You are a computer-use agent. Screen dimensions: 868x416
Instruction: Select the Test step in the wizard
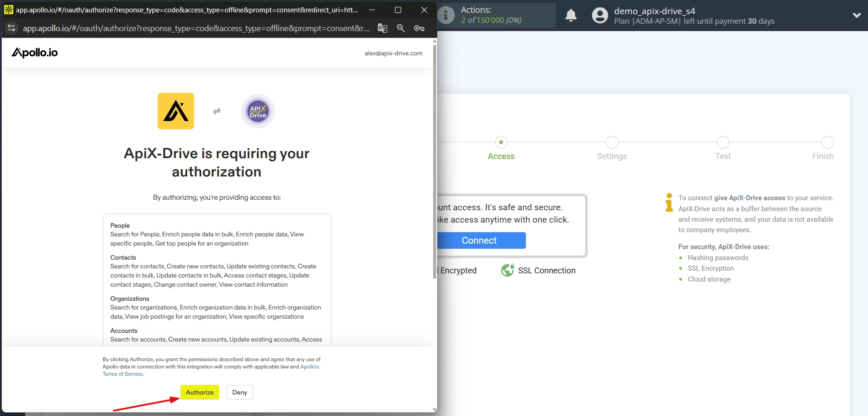click(722, 142)
